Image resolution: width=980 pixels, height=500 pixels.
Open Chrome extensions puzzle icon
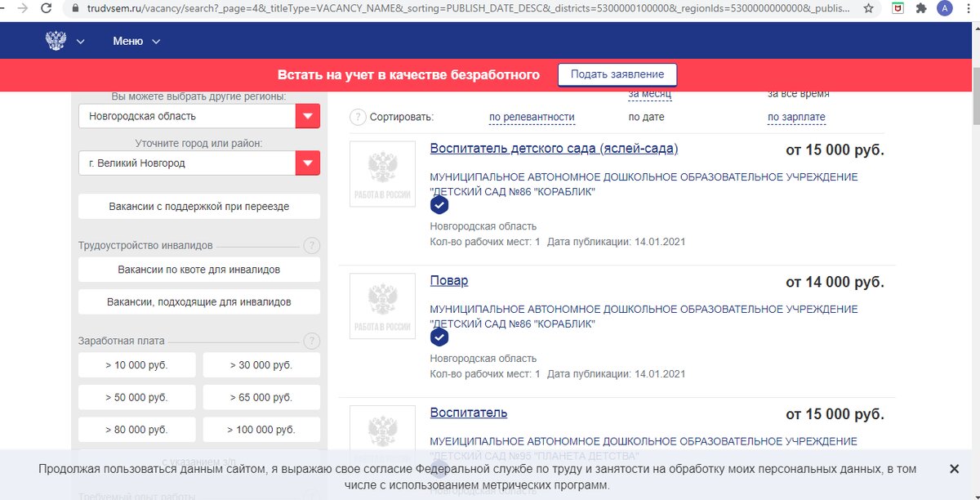[921, 8]
